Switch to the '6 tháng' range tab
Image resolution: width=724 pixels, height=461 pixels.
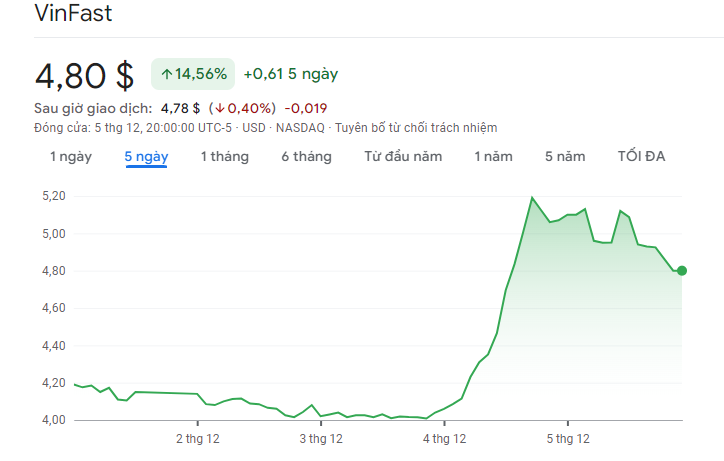click(x=307, y=157)
